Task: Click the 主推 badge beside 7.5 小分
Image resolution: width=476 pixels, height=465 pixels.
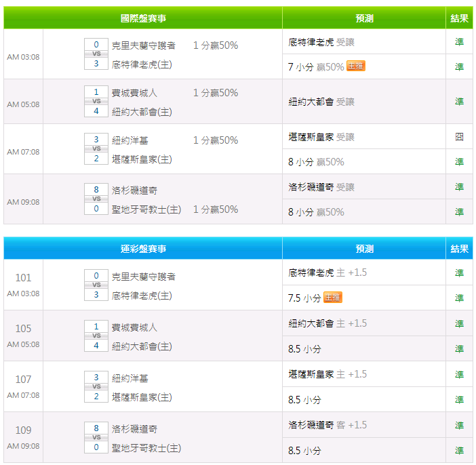Action: click(333, 297)
